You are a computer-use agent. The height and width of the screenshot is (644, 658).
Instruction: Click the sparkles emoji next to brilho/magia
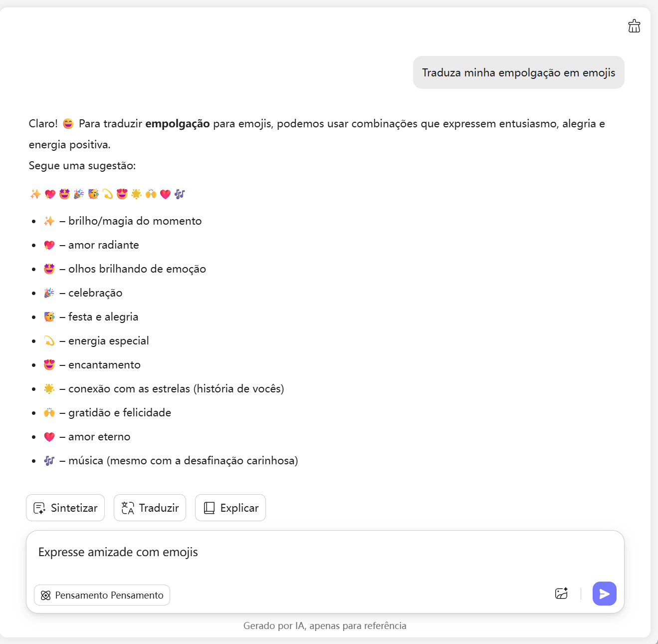(49, 221)
